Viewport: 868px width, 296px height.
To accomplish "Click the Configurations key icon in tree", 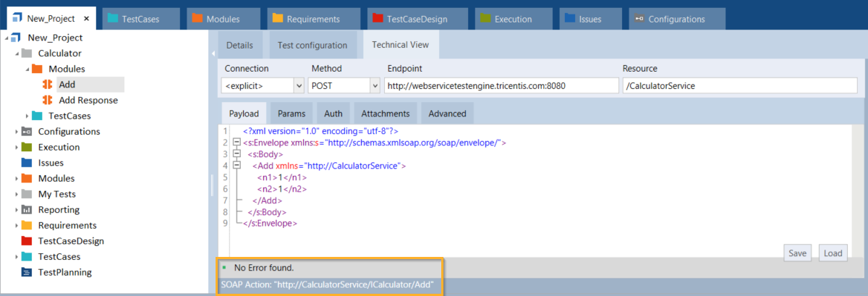I will pos(27,132).
